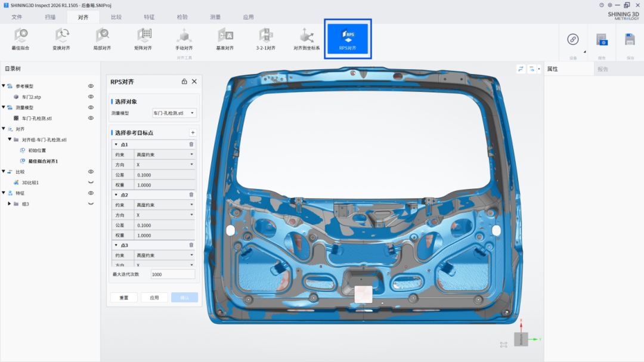Delete 点2 with its trash icon

[191, 195]
